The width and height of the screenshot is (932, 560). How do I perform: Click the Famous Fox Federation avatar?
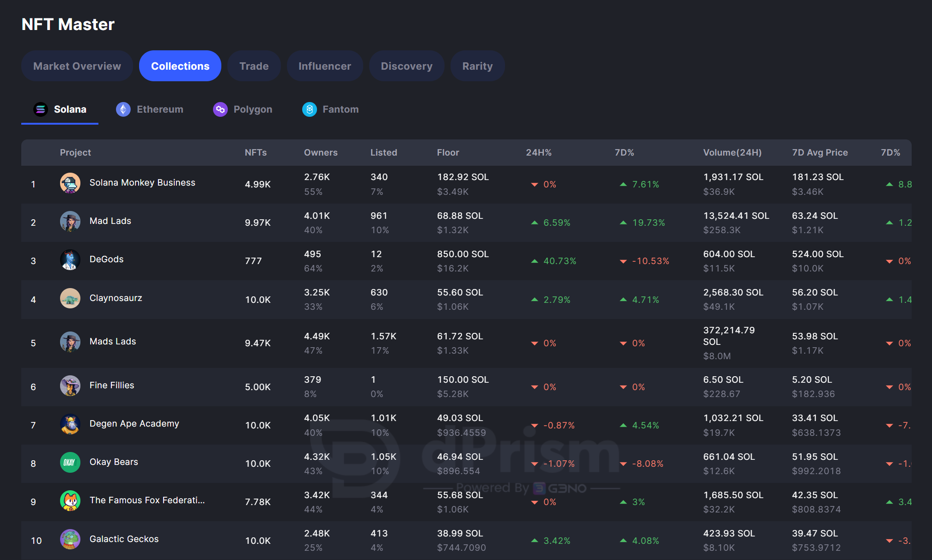click(70, 501)
